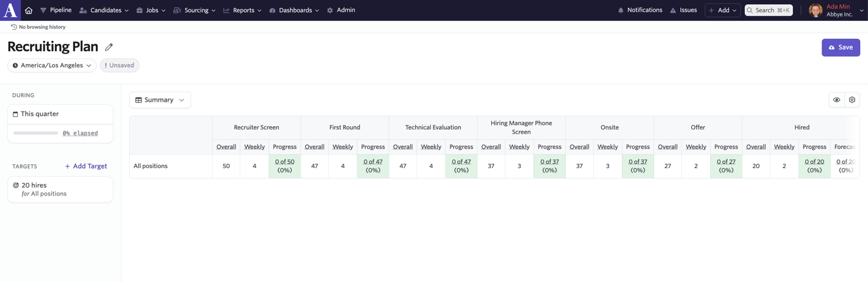
Task: Click Weekly subheader under First Round
Action: [343, 147]
